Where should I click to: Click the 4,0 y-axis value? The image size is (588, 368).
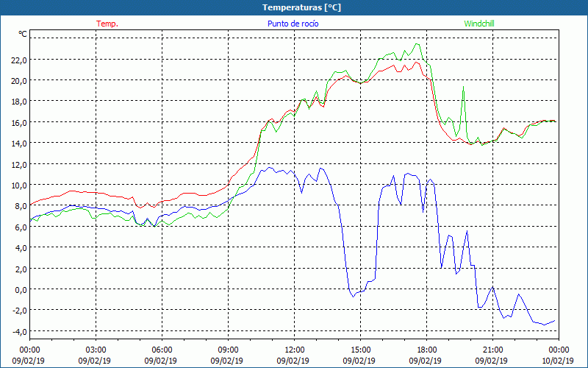tap(21, 247)
